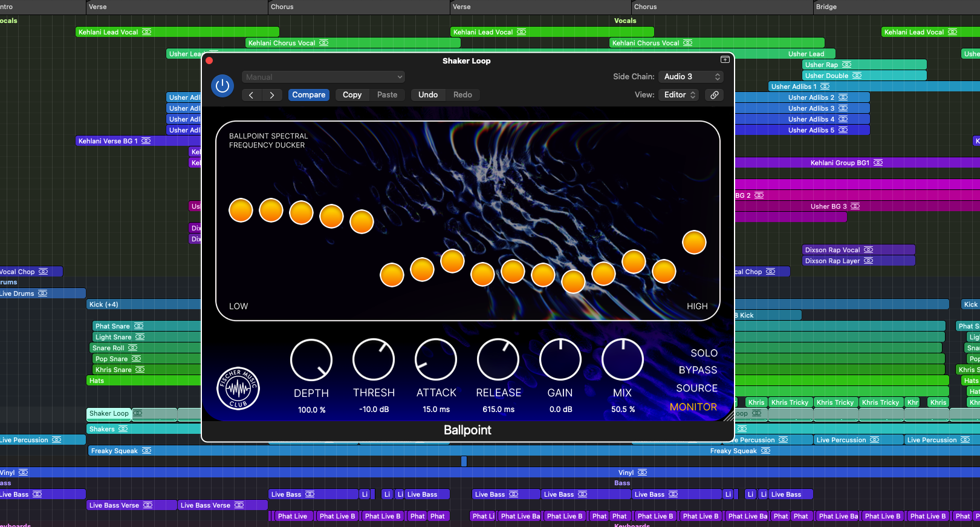Screen dimensions: 980x527
Task: Select the first Chorus arrangement marker
Action: [x=359, y=7]
